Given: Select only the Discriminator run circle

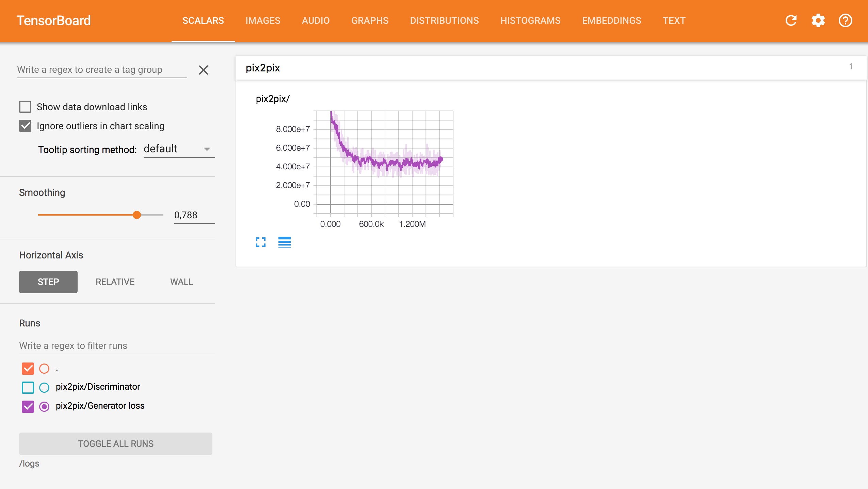Looking at the screenshot, I should (x=44, y=387).
